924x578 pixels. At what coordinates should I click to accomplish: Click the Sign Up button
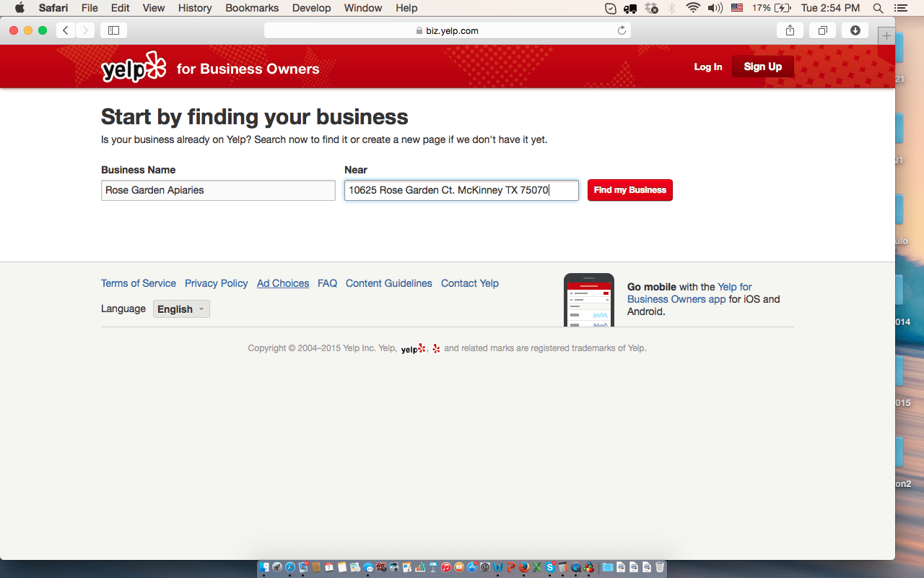[x=763, y=66]
